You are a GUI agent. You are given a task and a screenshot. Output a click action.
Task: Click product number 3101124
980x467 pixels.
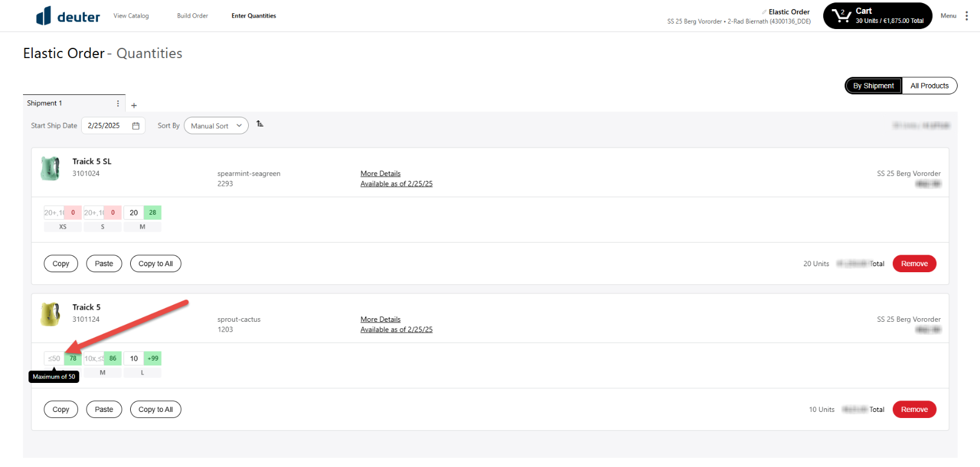[x=86, y=319]
